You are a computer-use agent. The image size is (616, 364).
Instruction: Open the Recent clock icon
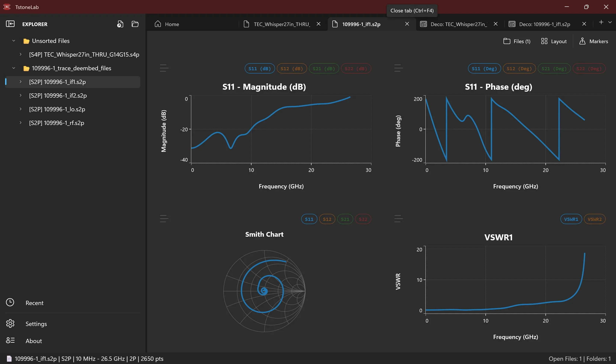10,302
